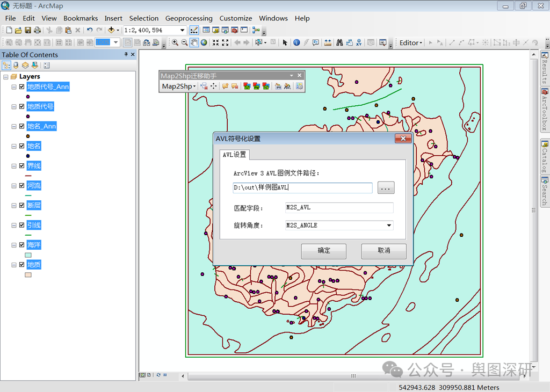Open ModelBuilder window icon

256,30
